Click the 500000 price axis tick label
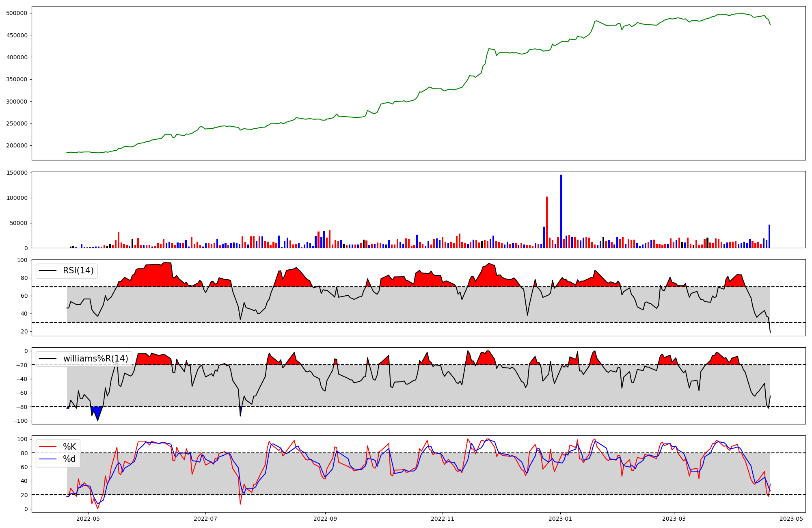 point(17,13)
